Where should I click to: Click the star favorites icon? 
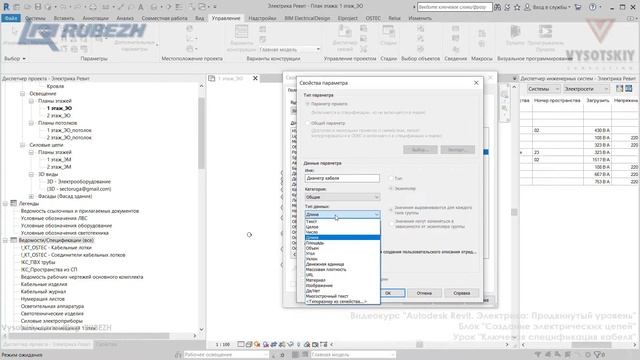[x=517, y=7]
